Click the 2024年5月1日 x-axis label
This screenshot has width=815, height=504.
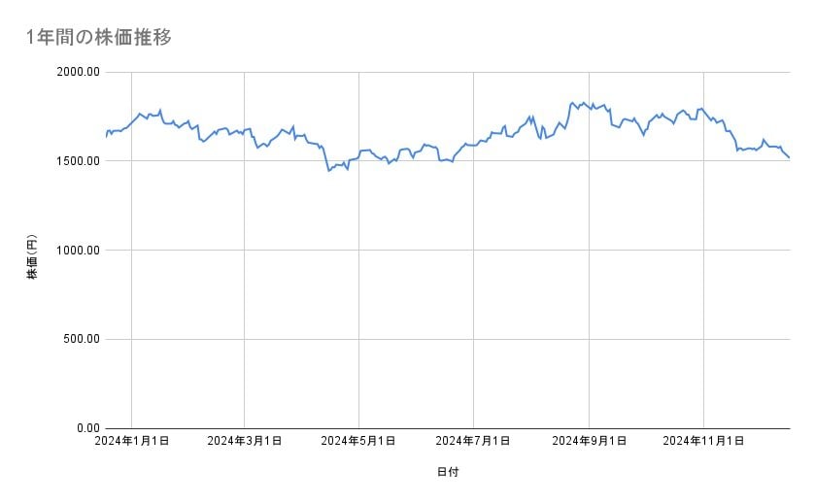pos(358,441)
